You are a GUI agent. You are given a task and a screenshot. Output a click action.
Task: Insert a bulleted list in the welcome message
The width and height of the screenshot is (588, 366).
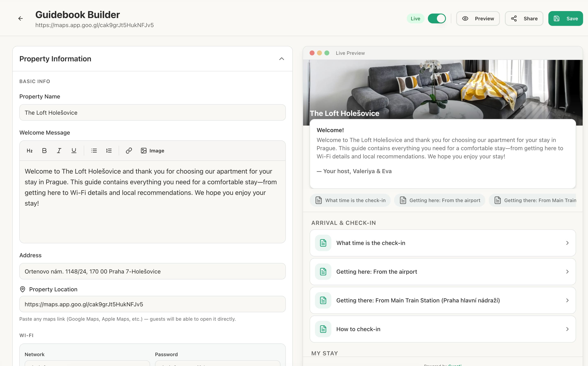(94, 150)
